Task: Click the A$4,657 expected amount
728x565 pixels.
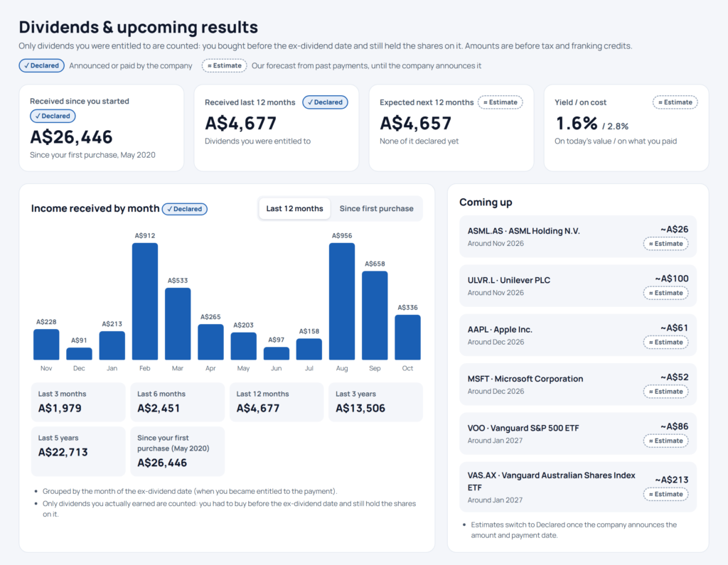Action: pos(415,124)
